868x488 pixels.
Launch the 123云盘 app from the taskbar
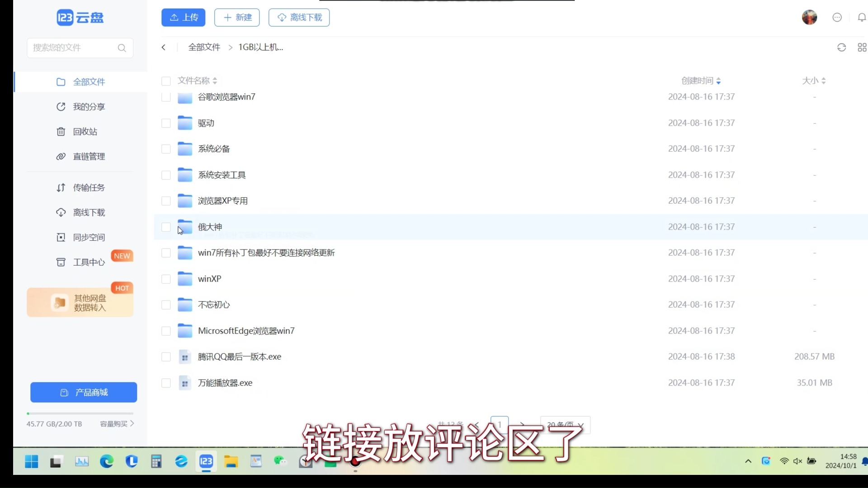coord(206,461)
